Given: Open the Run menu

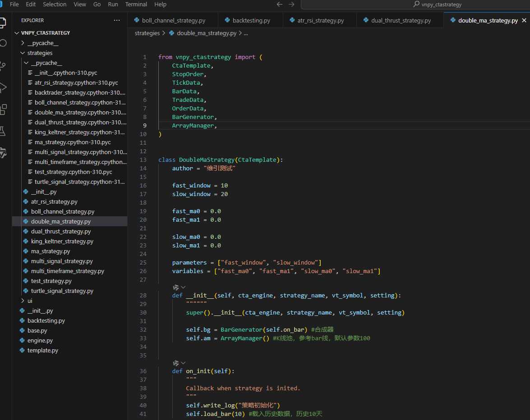Looking at the screenshot, I should (x=113, y=5).
